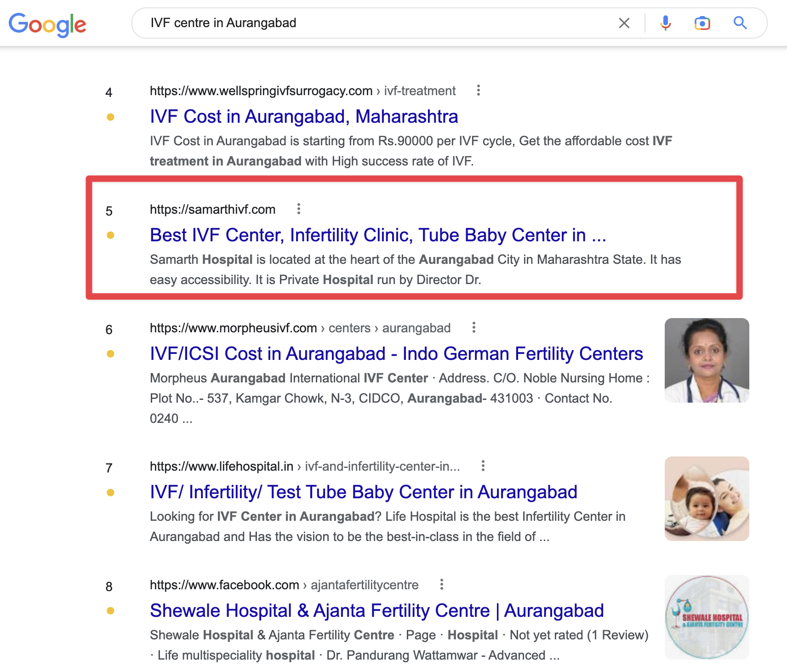This screenshot has width=787, height=672.
Task: Open three-dot menu for lifehospital.in result
Action: point(483,466)
